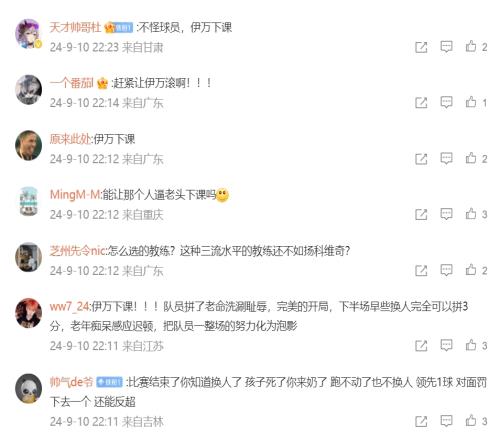This screenshot has width=500, height=440.
Task: Click the membership badge beside 帅气de爷
Action: pos(109,382)
